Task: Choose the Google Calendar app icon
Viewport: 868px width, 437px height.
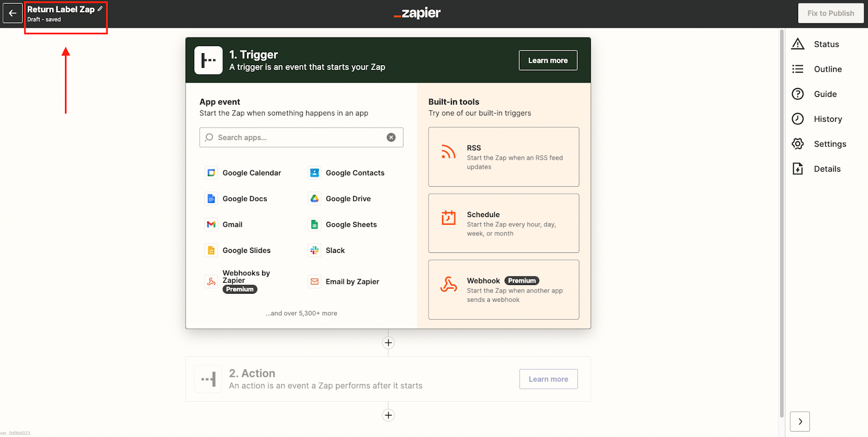Action: (211, 173)
